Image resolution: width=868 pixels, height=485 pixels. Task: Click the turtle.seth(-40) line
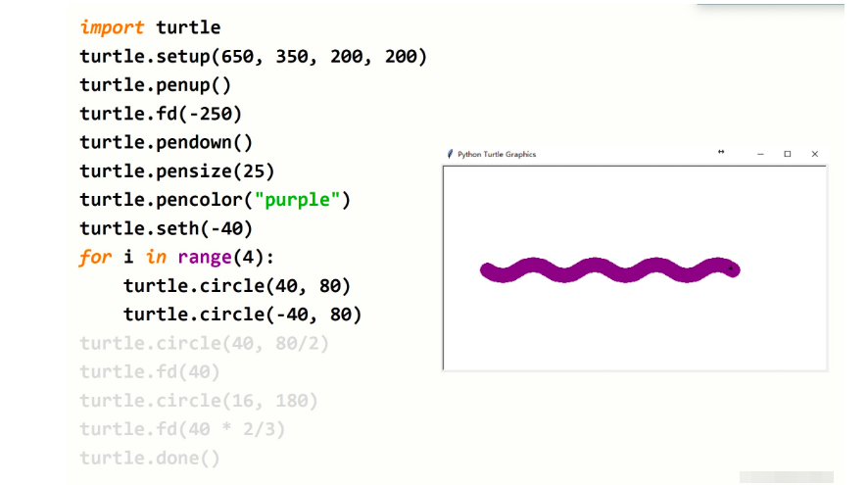[166, 228]
